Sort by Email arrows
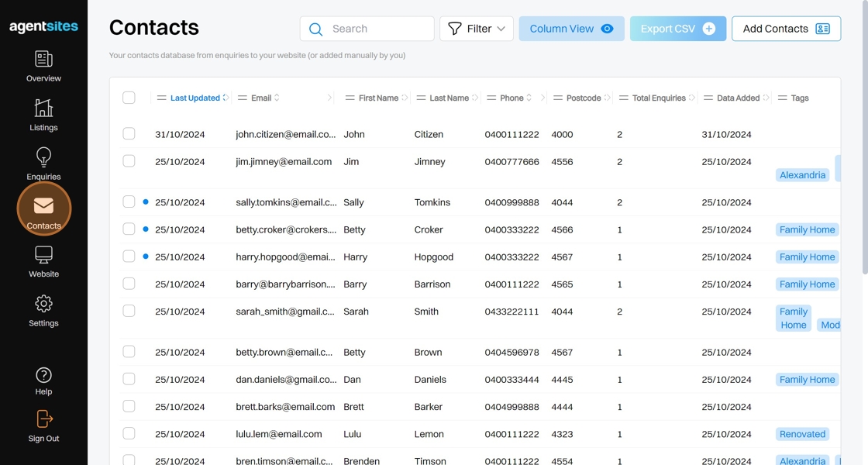The height and width of the screenshot is (465, 868). pos(277,98)
